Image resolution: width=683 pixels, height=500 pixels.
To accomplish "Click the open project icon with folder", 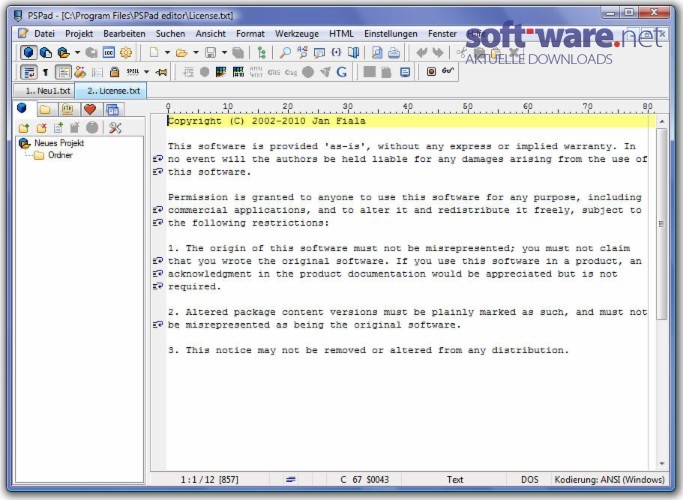I will point(63,53).
